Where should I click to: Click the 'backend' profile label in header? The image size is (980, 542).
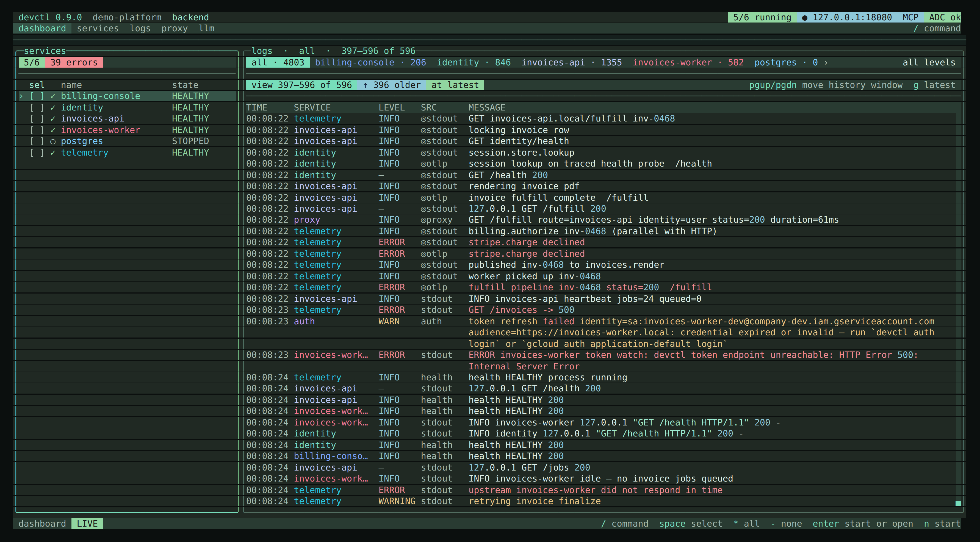[190, 18]
